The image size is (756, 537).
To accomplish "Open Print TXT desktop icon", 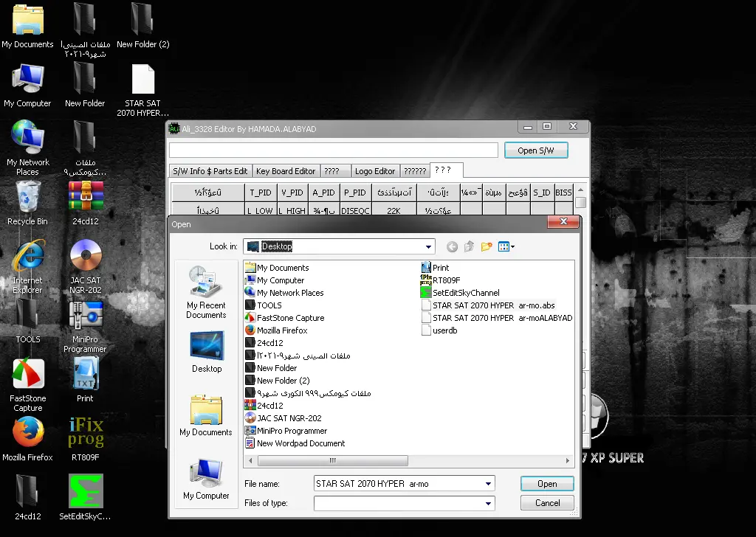I will 86,380.
